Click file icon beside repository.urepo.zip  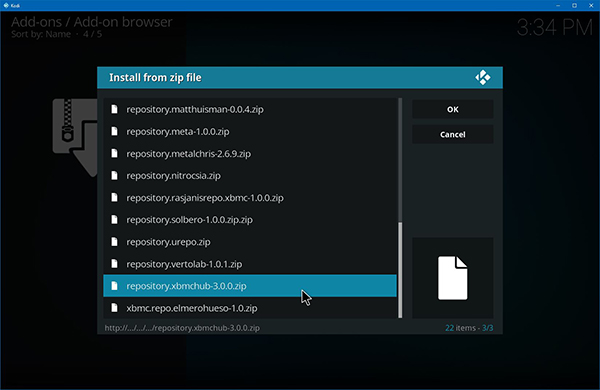(x=114, y=242)
